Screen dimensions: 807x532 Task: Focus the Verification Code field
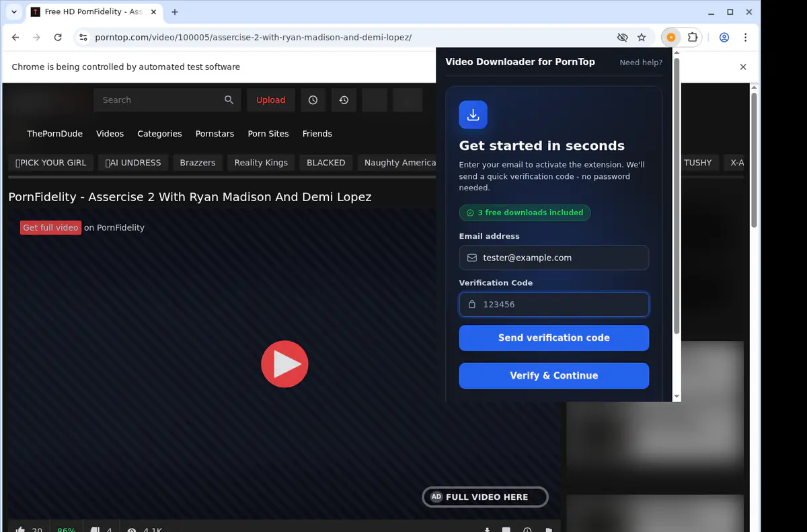[x=554, y=304]
